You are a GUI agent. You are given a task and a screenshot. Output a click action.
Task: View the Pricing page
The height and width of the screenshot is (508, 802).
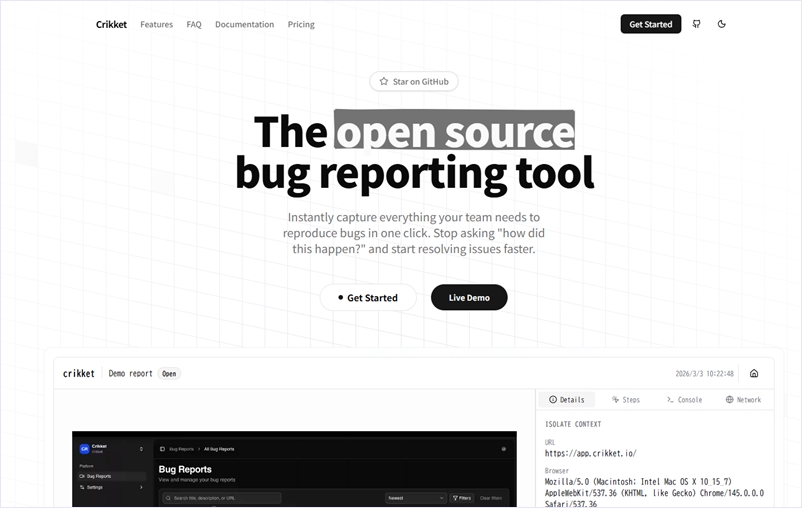coord(301,24)
